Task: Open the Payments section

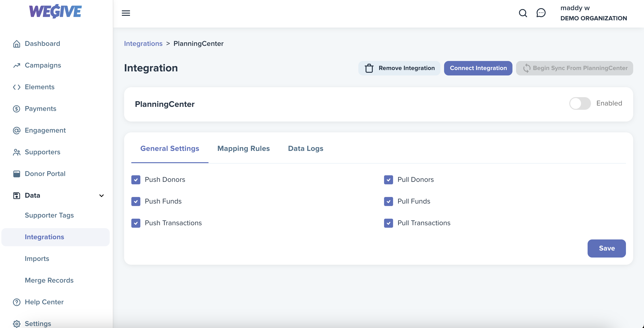Action: (x=40, y=109)
